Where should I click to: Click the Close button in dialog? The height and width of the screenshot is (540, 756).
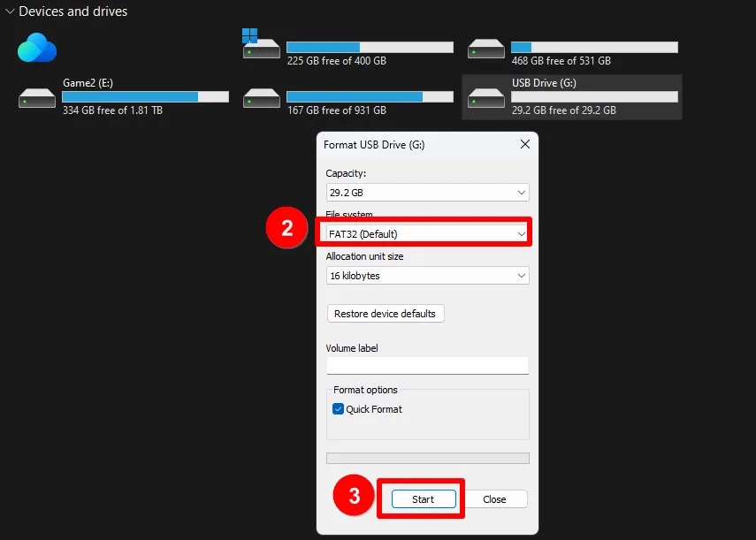click(494, 499)
